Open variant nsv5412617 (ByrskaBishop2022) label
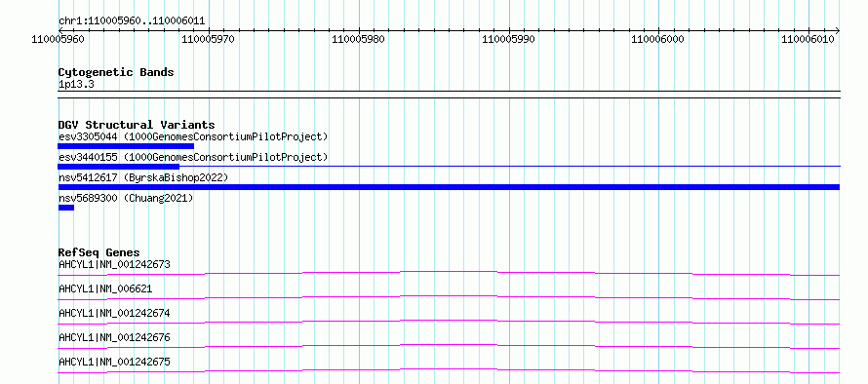This screenshot has height=384, width=868. click(143, 177)
